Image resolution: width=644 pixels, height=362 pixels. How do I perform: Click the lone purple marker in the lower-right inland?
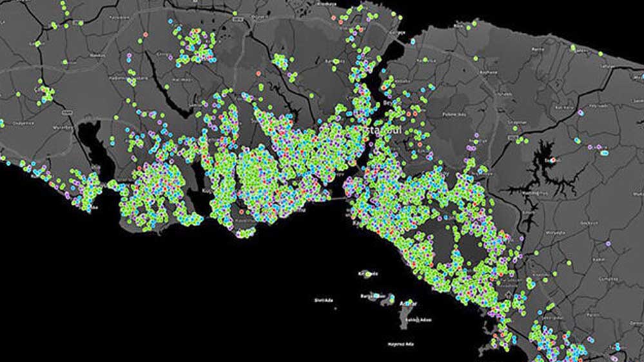coord(609,244)
